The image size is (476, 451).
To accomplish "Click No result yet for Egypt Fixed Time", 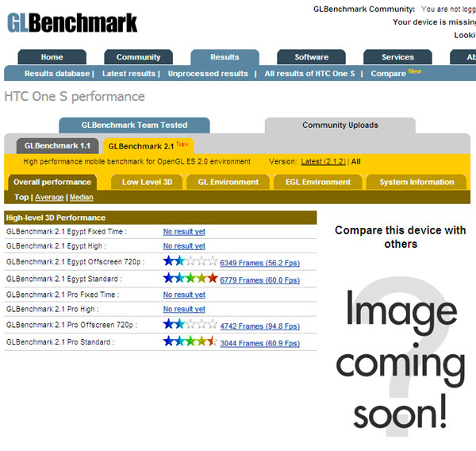I will [184, 232].
